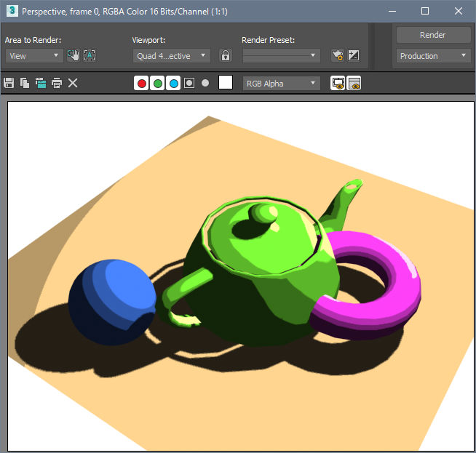Toggle the red channel display
The width and height of the screenshot is (476, 453).
141,83
